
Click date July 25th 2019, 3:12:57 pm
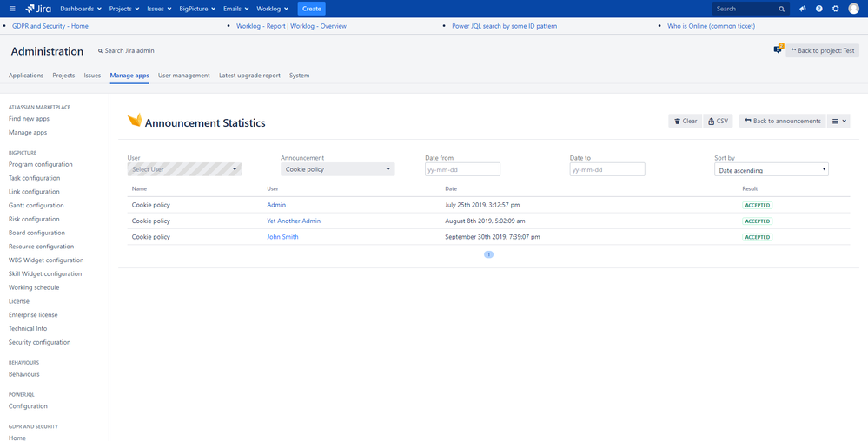482,205
